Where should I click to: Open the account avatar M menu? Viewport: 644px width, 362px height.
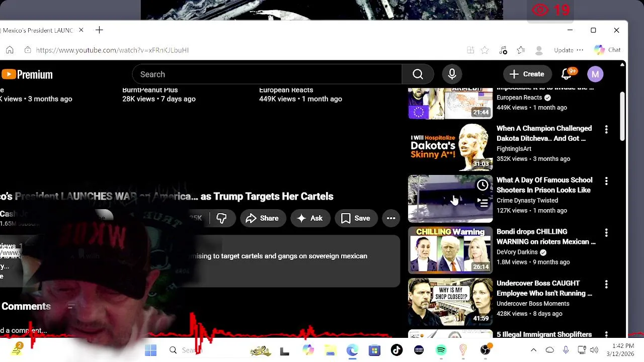pos(595,74)
